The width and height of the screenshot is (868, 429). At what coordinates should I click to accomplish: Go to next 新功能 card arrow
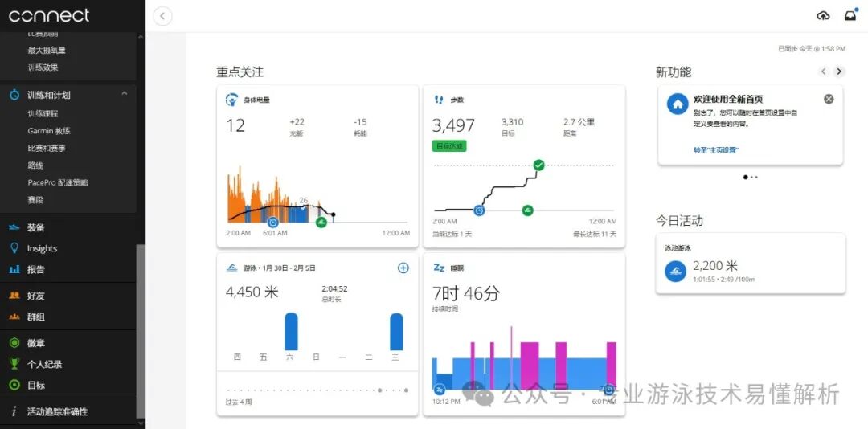839,71
